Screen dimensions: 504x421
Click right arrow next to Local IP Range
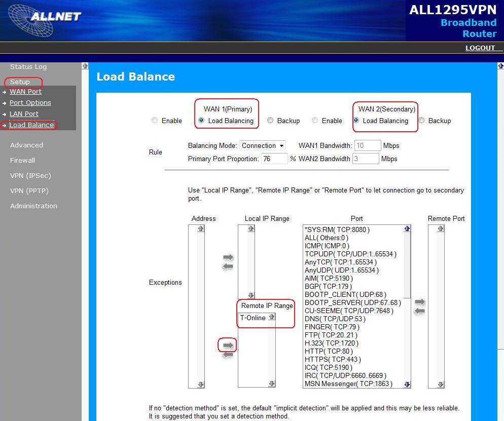(228, 257)
